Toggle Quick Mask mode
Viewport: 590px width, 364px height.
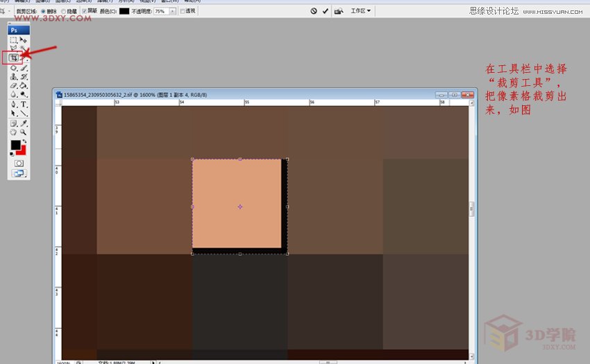pyautogui.click(x=19, y=163)
